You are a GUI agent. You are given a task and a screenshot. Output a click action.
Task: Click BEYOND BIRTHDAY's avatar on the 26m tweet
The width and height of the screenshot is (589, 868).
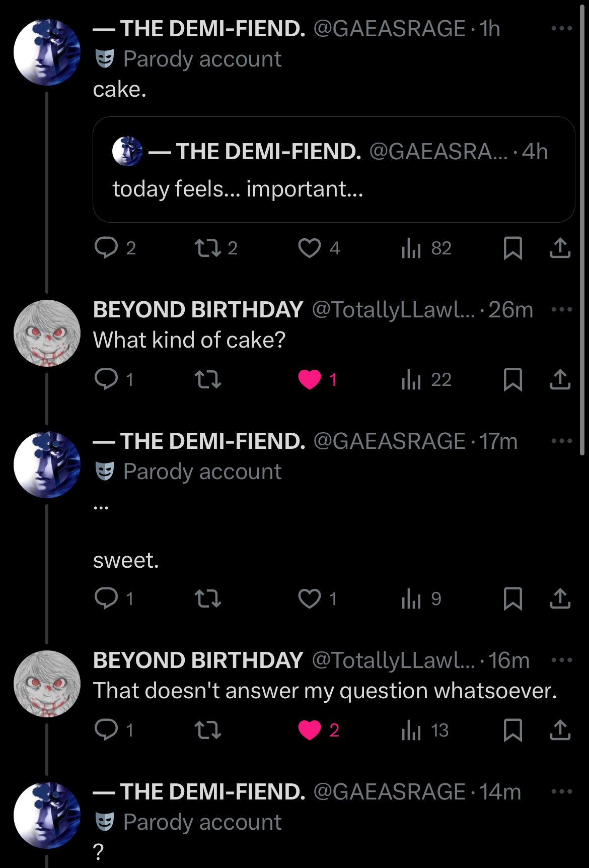(x=47, y=333)
